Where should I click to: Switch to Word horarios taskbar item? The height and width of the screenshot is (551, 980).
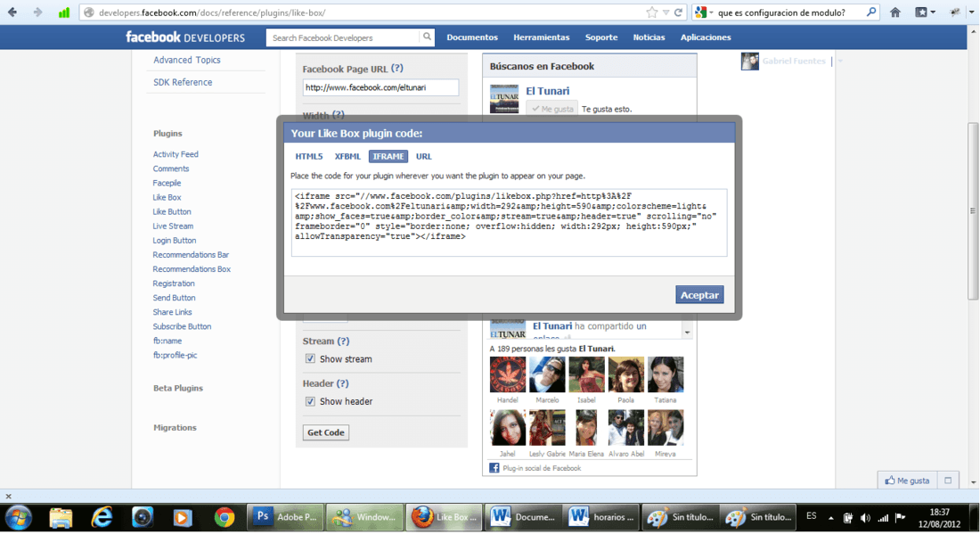[601, 517]
